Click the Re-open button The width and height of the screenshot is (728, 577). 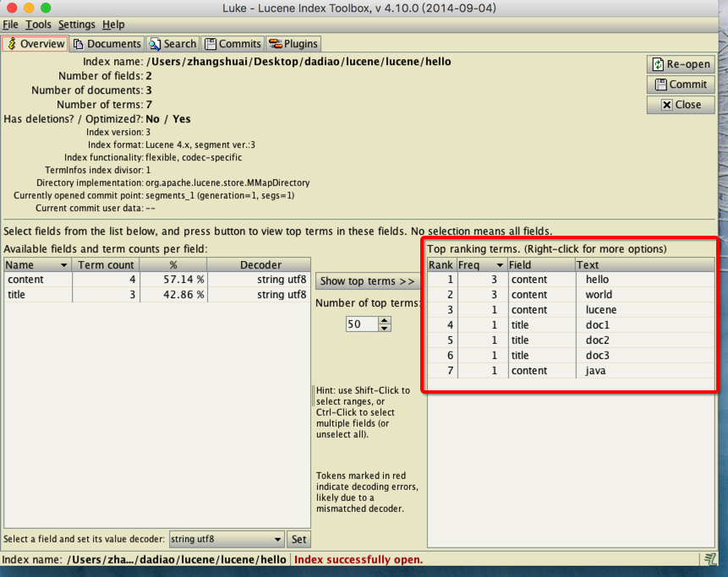[681, 64]
